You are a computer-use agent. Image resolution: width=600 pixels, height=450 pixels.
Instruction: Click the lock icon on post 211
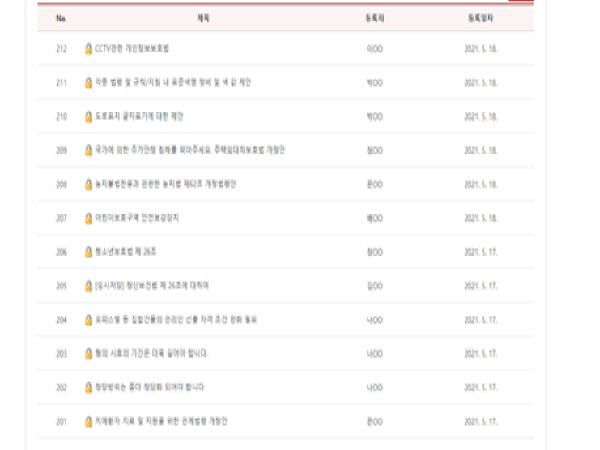88,82
